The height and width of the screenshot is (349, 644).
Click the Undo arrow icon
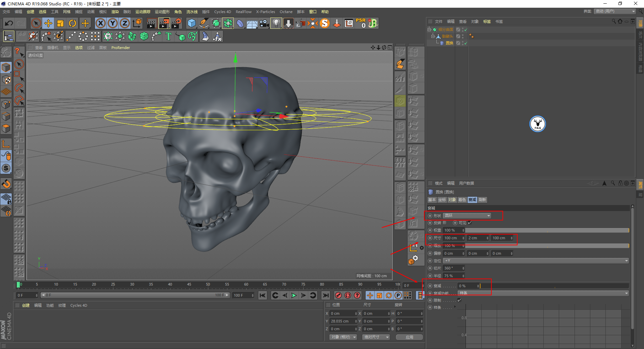(x=9, y=23)
